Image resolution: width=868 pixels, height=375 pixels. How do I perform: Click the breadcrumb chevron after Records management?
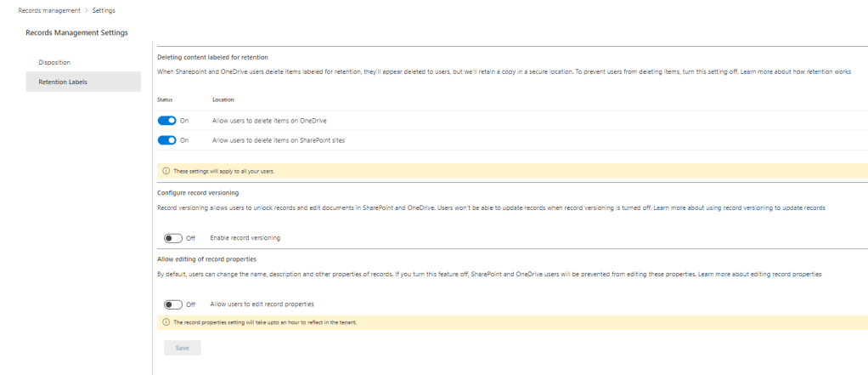click(86, 10)
